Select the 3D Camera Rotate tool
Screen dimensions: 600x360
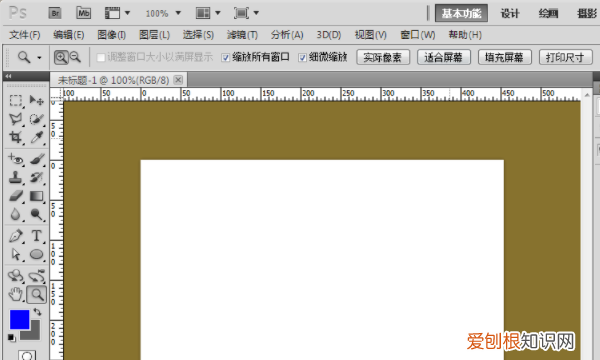coord(37,275)
